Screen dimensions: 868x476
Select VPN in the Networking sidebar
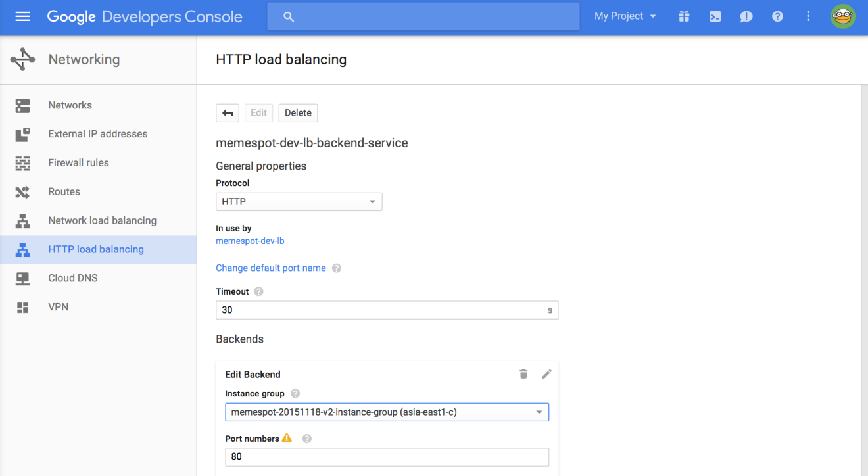[59, 307]
